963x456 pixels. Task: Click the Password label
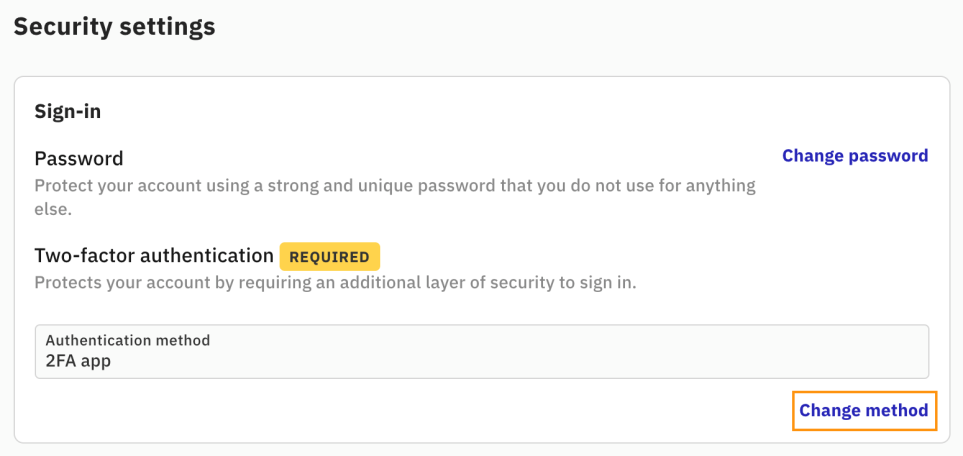(79, 159)
